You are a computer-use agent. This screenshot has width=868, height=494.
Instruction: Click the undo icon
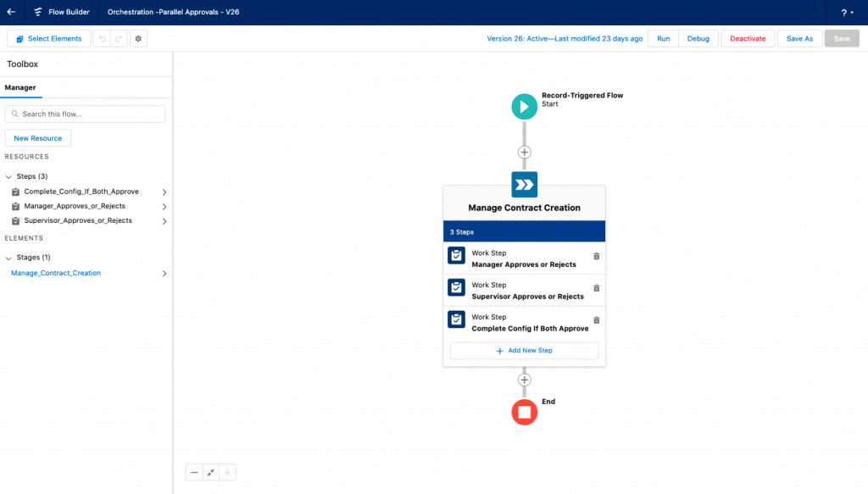(x=103, y=38)
